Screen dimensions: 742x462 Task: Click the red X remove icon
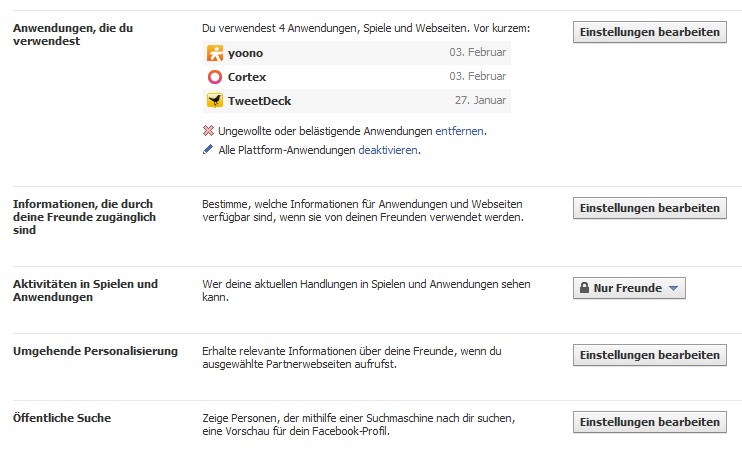208,131
